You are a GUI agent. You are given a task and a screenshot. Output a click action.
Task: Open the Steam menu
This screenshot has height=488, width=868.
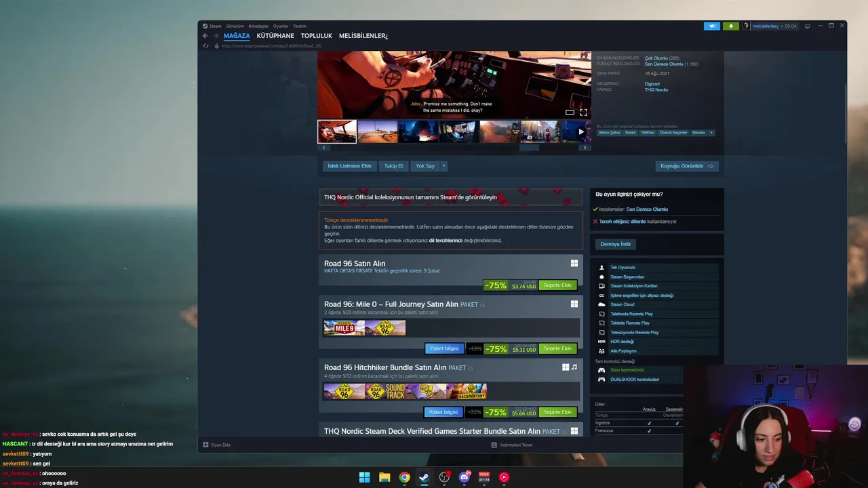point(215,26)
